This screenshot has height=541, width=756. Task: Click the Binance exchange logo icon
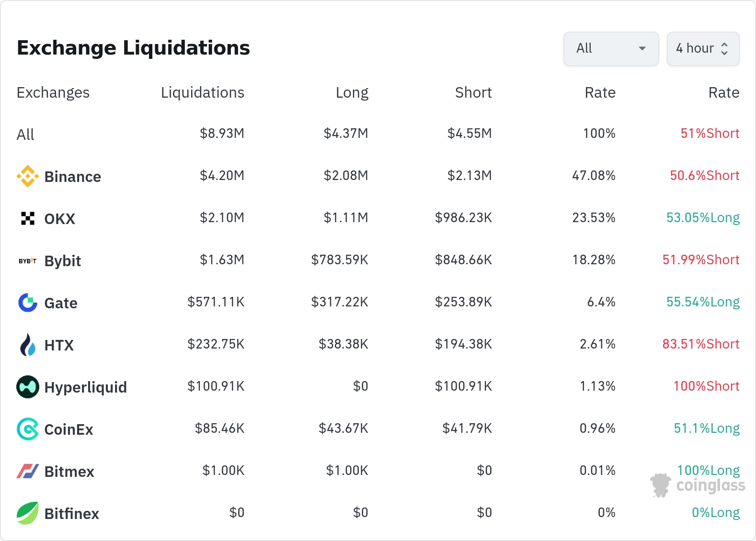click(x=28, y=177)
